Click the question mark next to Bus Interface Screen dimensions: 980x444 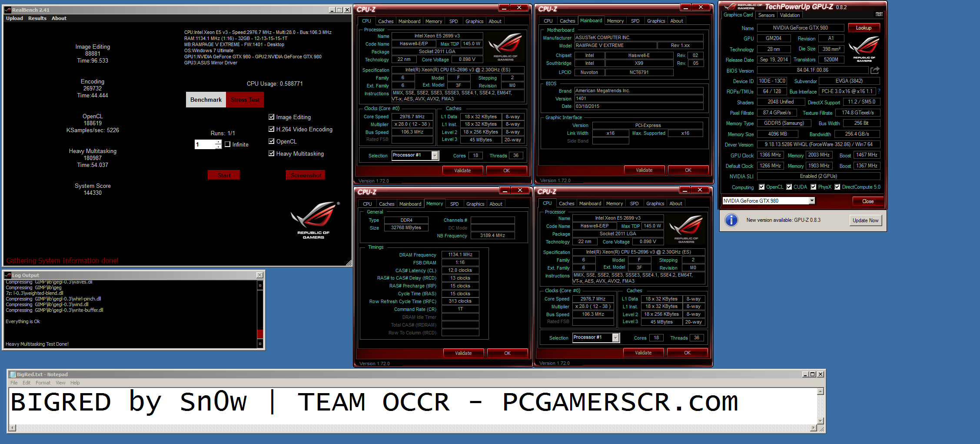pyautogui.click(x=879, y=91)
